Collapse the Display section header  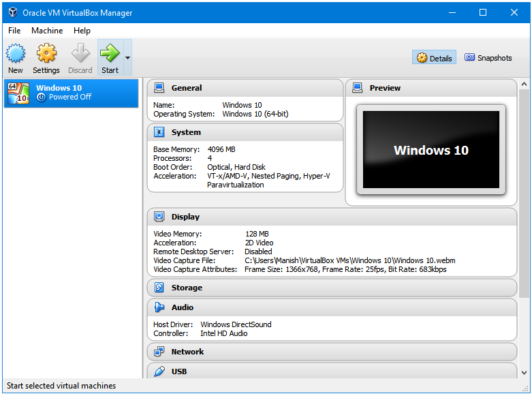click(x=332, y=217)
